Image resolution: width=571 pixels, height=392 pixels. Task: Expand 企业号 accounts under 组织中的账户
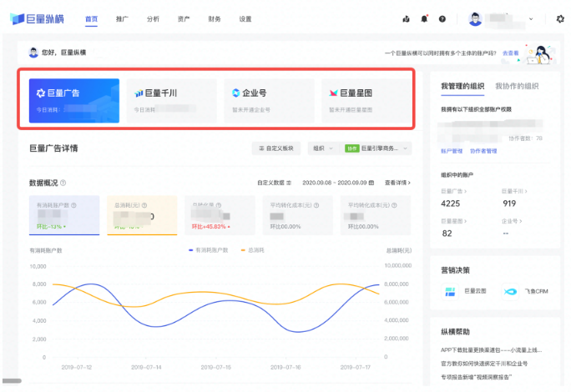(512, 221)
